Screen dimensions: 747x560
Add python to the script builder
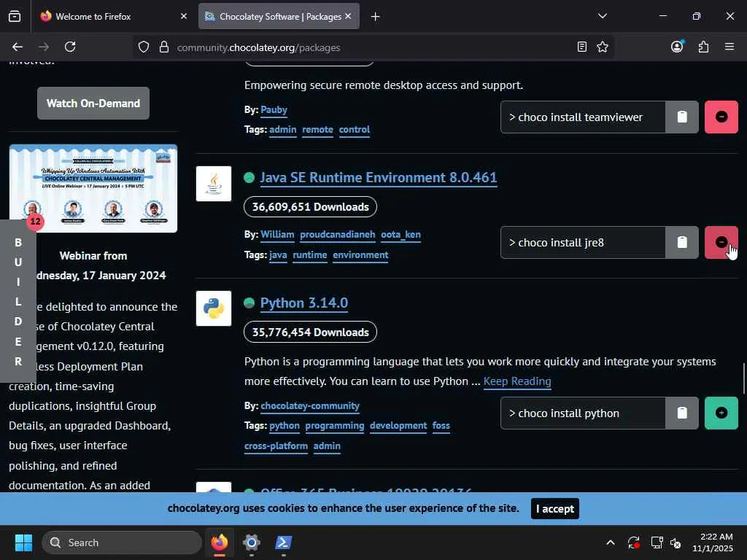[721, 413]
